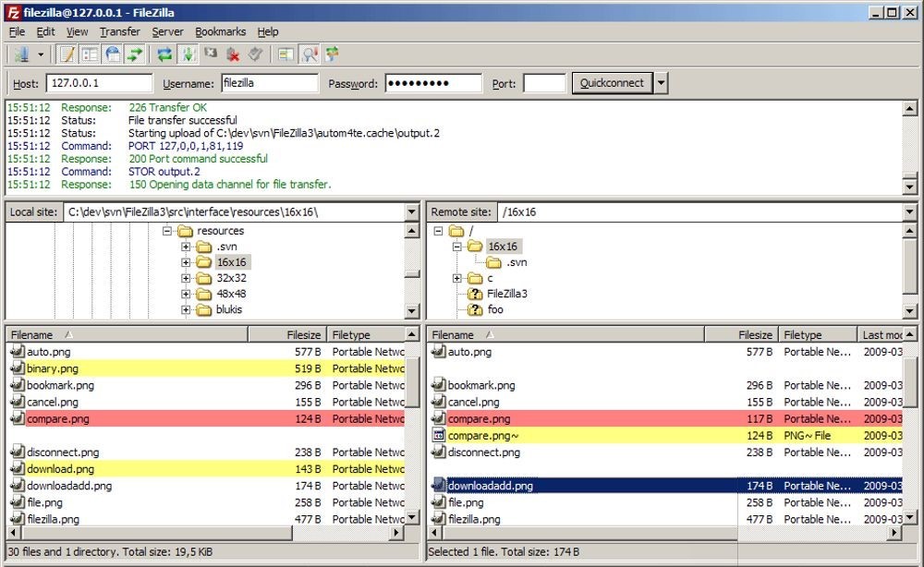This screenshot has height=567, width=924.
Task: Click the local binary.png file icon
Action: (x=18, y=368)
